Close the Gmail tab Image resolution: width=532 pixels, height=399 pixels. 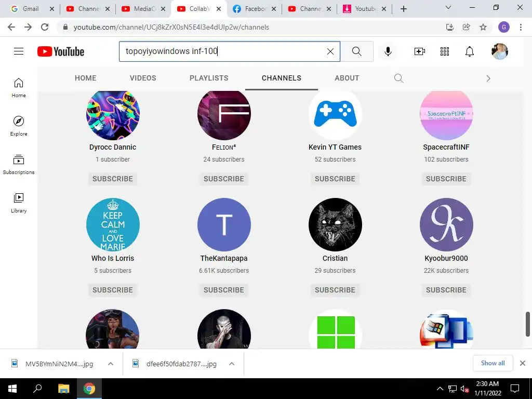(51, 9)
